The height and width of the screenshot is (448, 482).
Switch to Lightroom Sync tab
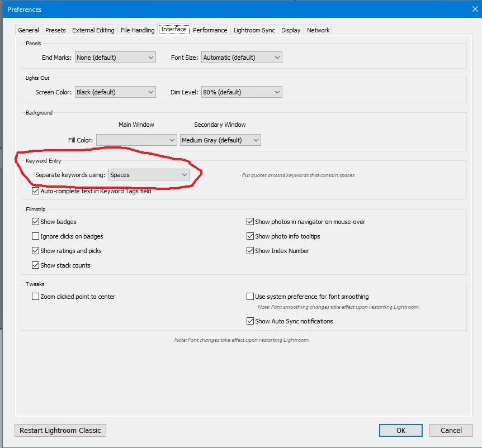point(254,30)
